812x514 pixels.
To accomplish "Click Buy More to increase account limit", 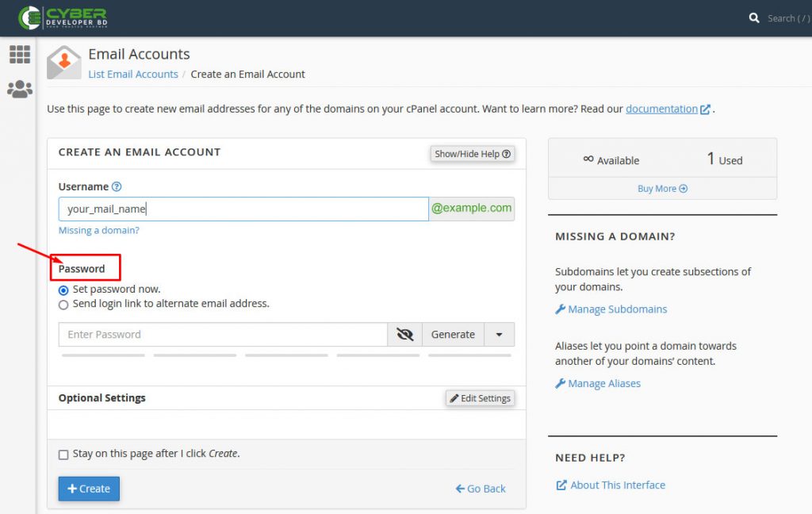I will coord(662,188).
